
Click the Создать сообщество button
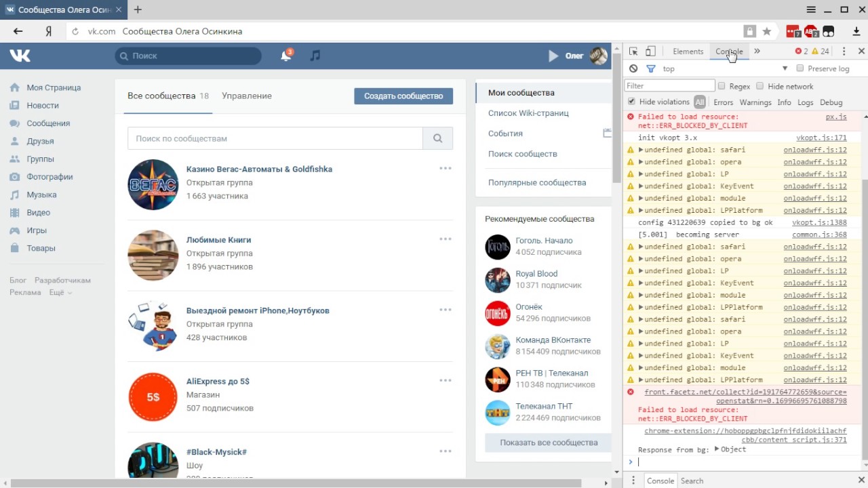tap(403, 96)
